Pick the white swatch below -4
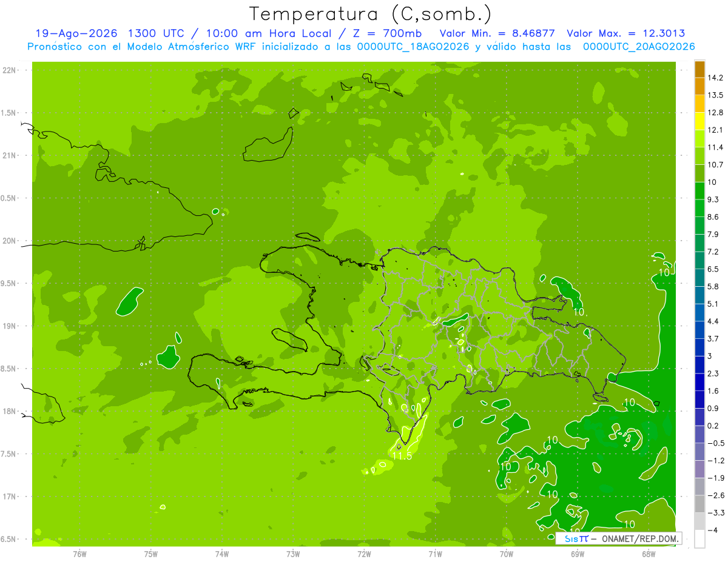The image size is (728, 562). click(x=699, y=538)
